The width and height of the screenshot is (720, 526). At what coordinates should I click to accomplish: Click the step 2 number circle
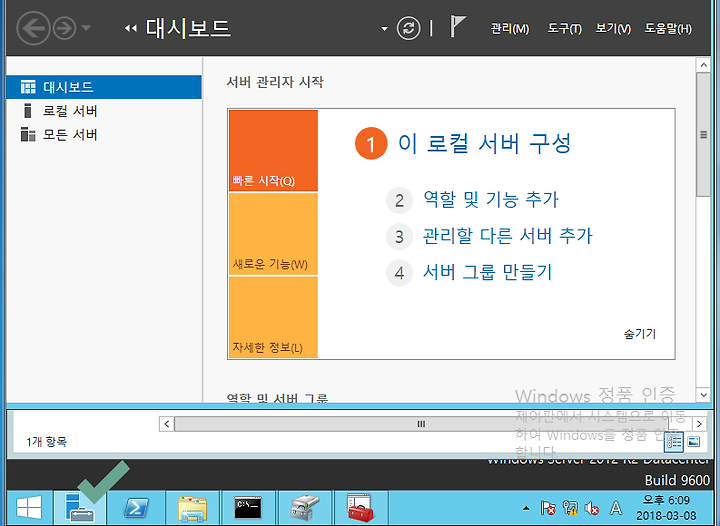click(399, 201)
